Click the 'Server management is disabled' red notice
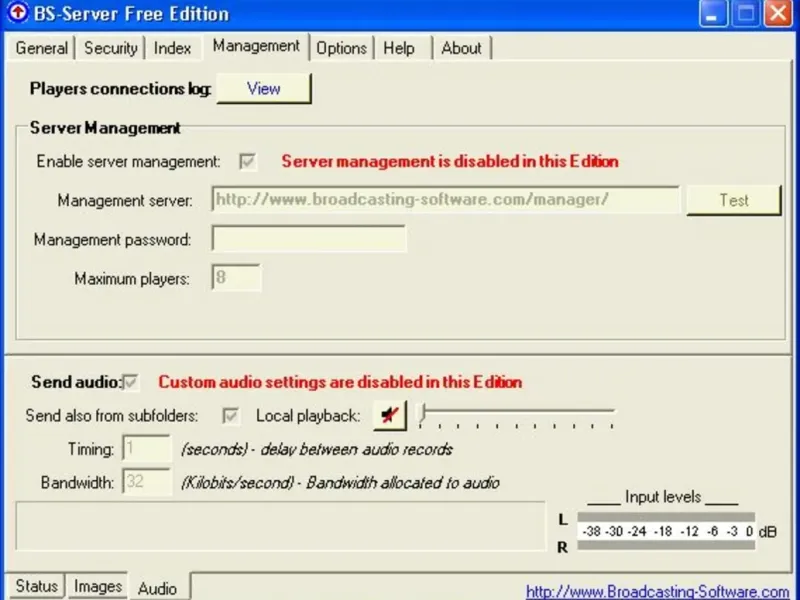The image size is (800, 600). click(450, 162)
